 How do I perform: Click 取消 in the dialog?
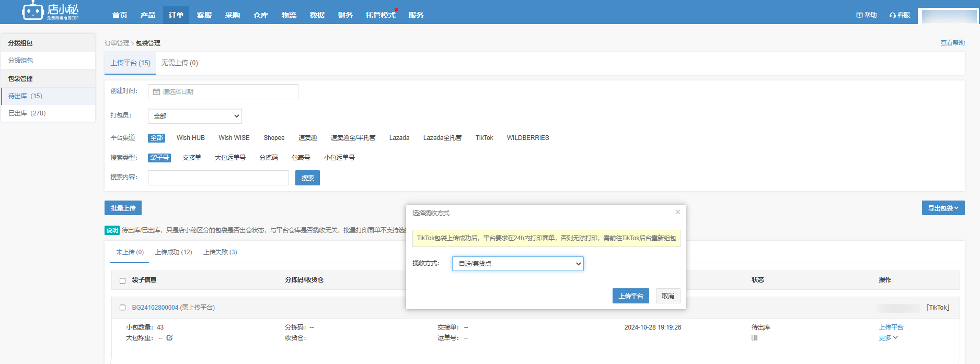pyautogui.click(x=668, y=296)
